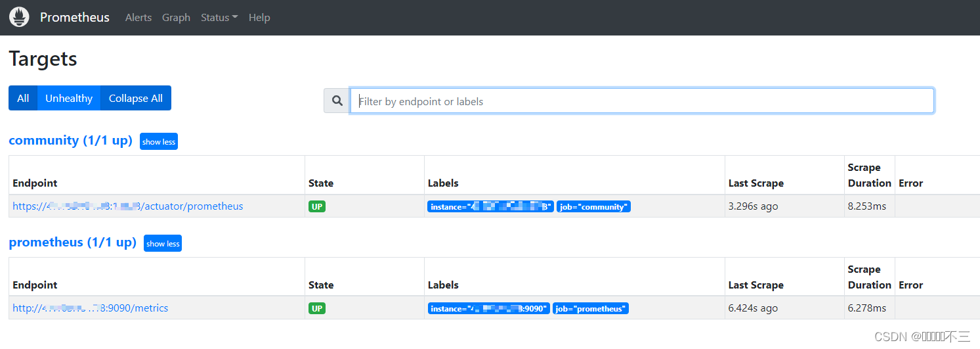Viewport: 980px width, 349px height.
Task: Click the job="prometheus" label badge
Action: tap(591, 308)
